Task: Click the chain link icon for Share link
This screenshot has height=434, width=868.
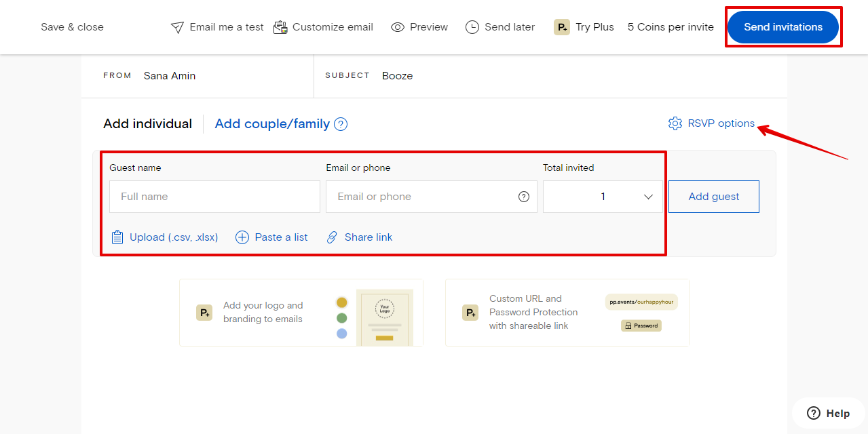Action: click(x=332, y=237)
